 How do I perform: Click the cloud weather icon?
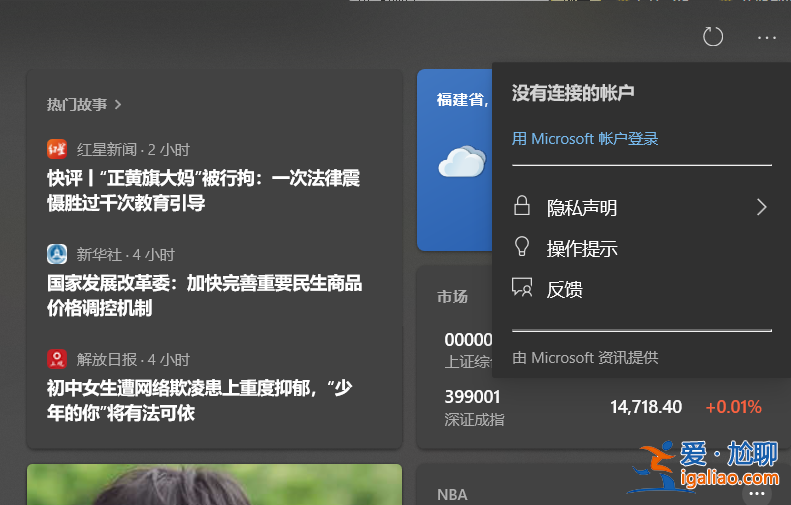[x=463, y=161]
